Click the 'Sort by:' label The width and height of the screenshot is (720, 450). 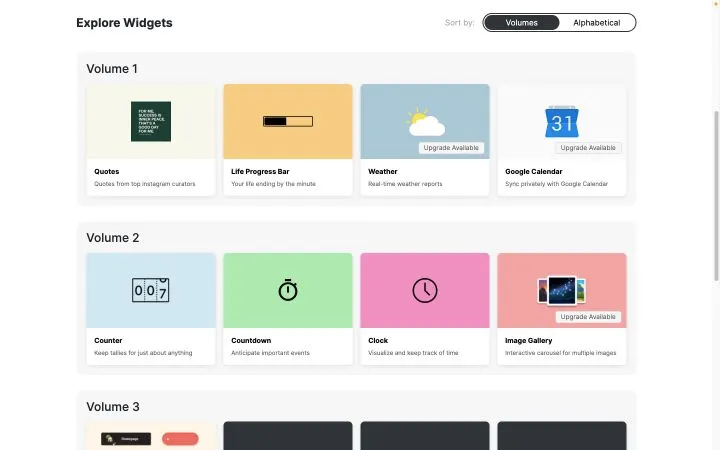(459, 22)
